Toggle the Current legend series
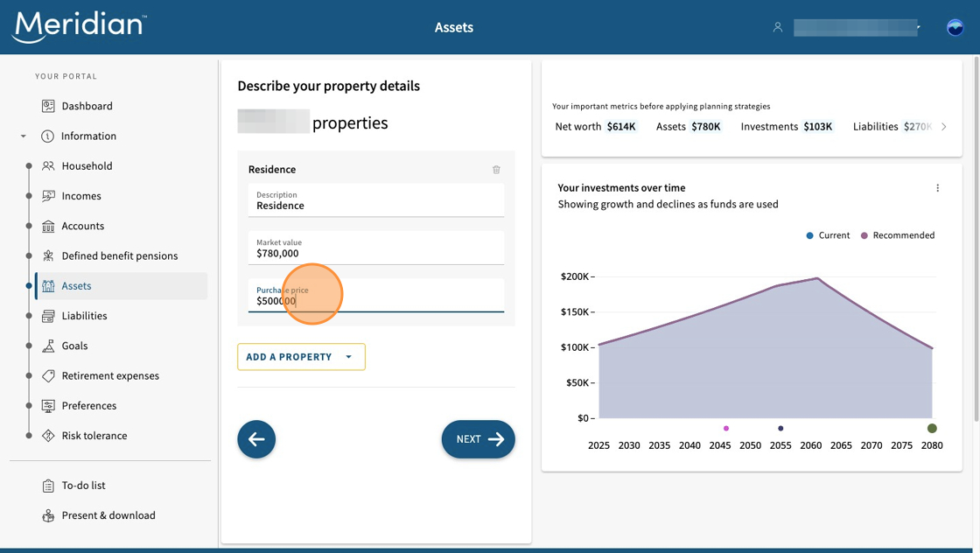This screenshot has height=553, width=980. pos(828,235)
